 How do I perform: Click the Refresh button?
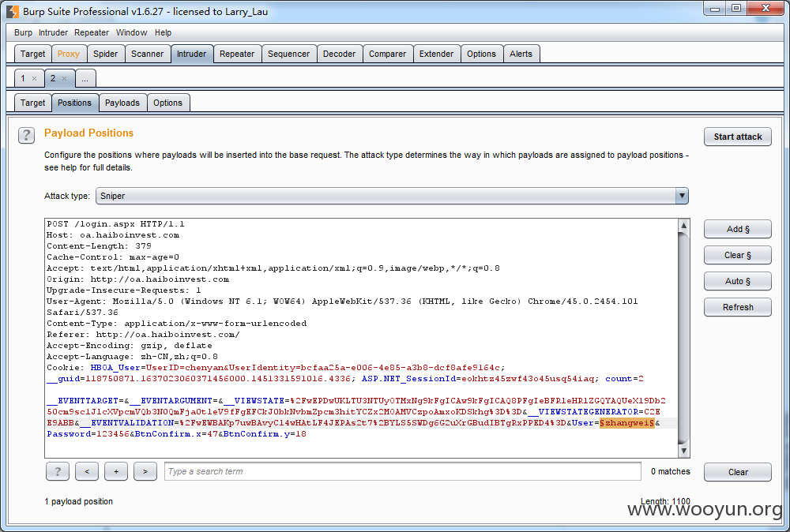pos(738,307)
